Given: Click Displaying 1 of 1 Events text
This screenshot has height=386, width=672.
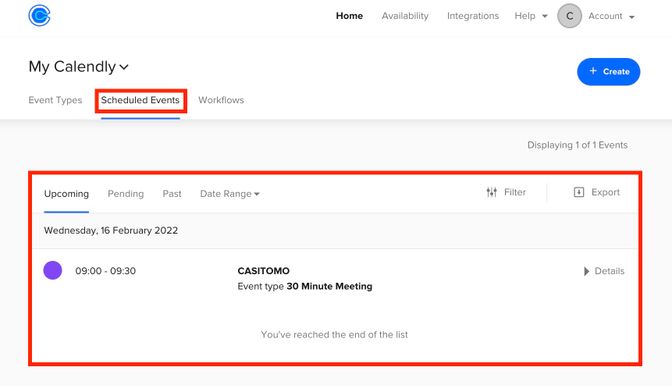Looking at the screenshot, I should click(577, 145).
